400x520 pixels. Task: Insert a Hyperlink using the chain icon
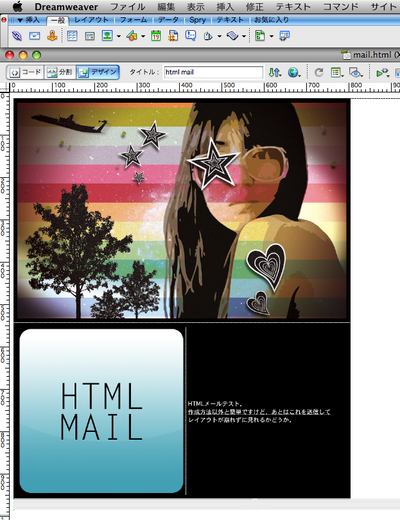click(x=17, y=36)
